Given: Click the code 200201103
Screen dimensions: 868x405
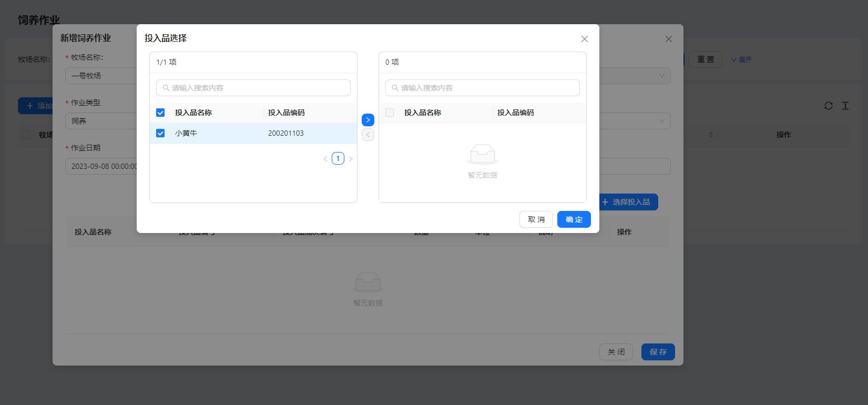Looking at the screenshot, I should pos(286,133).
